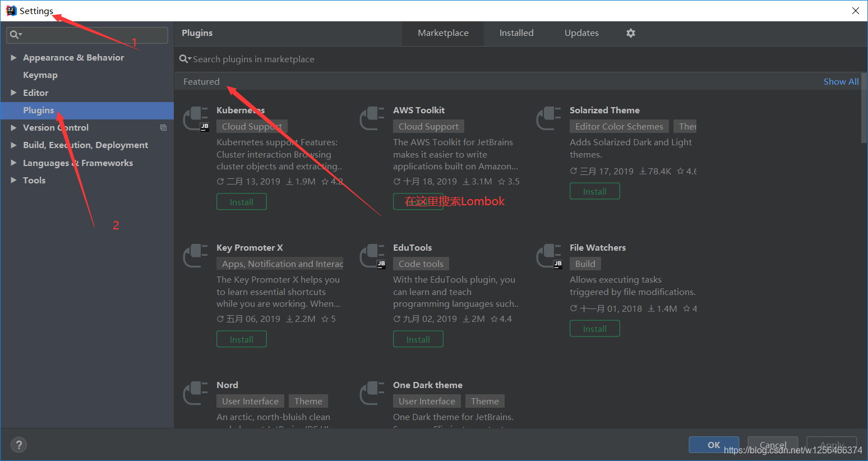Click the Code tools tag on EduTools
868x461 pixels.
point(421,264)
